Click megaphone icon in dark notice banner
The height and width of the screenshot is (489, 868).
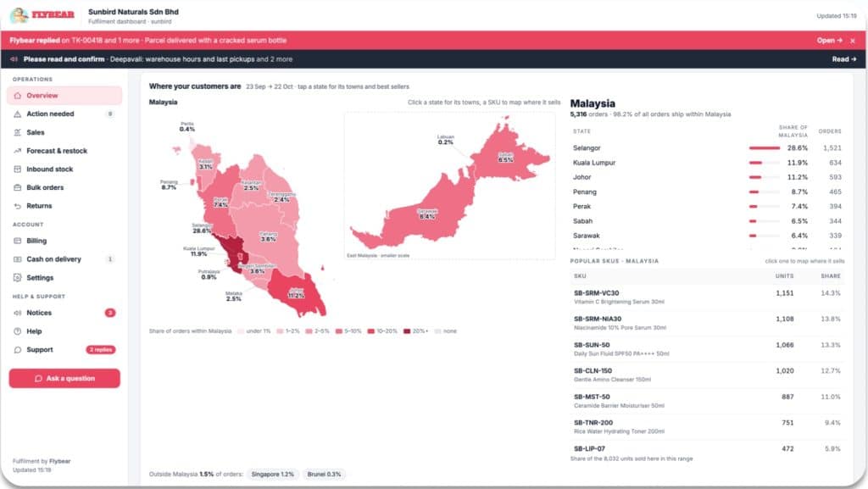(14, 59)
